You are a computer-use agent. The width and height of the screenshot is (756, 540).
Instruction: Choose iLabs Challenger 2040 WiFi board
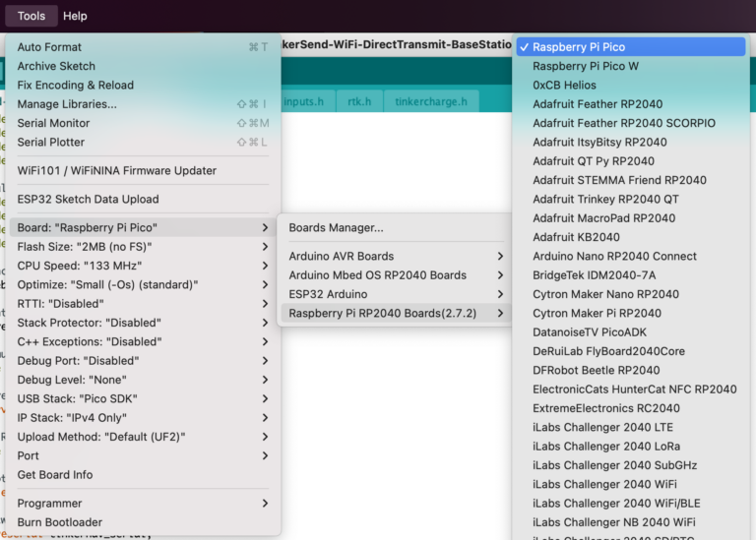coord(631,485)
